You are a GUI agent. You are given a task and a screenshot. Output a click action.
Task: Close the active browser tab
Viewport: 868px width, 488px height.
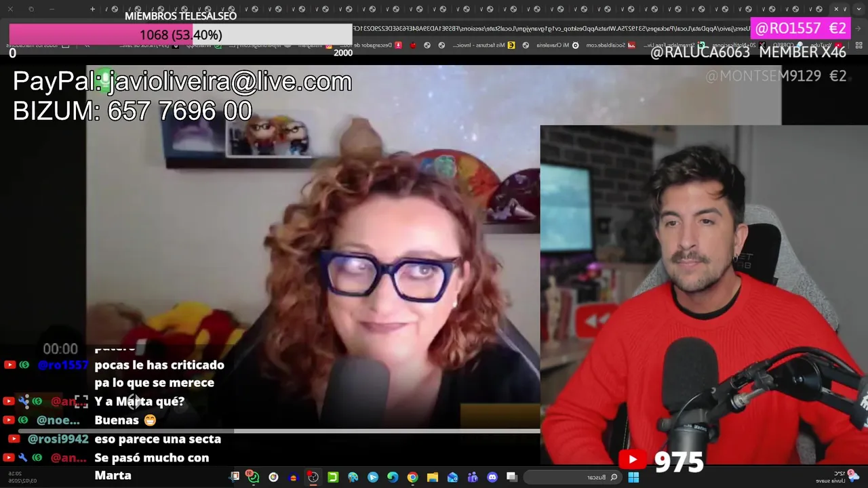coord(835,9)
